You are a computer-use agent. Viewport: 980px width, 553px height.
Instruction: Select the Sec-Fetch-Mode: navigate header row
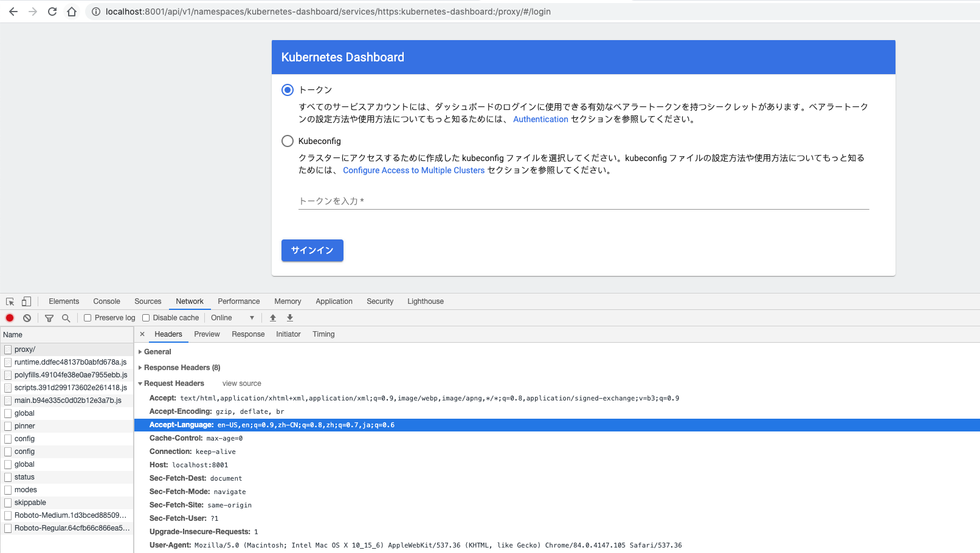557,492
